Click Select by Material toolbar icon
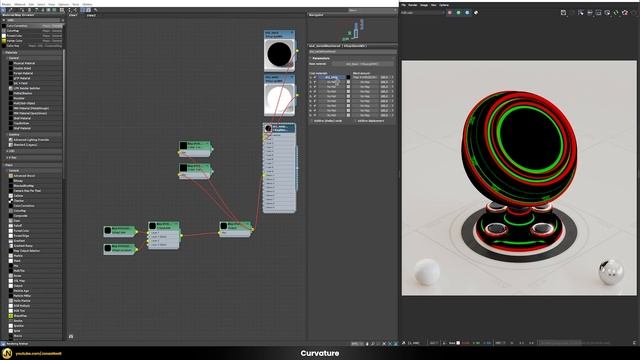The width and height of the screenshot is (640, 360). coord(96,10)
